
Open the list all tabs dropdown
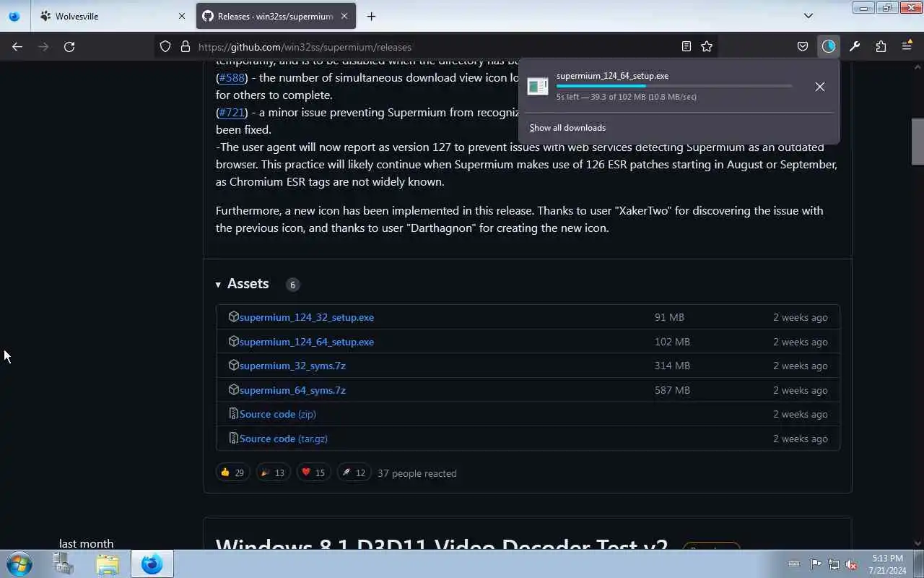tap(808, 16)
